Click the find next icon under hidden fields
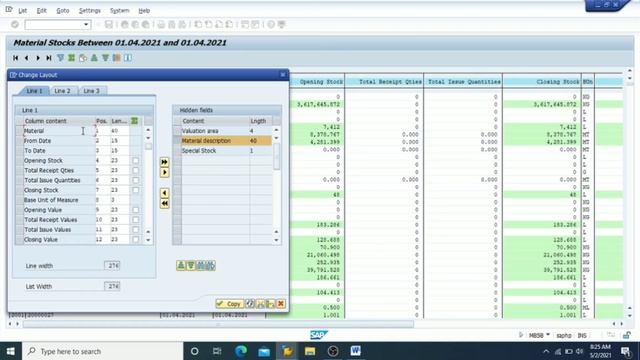The width and height of the screenshot is (640, 360). 210,266
